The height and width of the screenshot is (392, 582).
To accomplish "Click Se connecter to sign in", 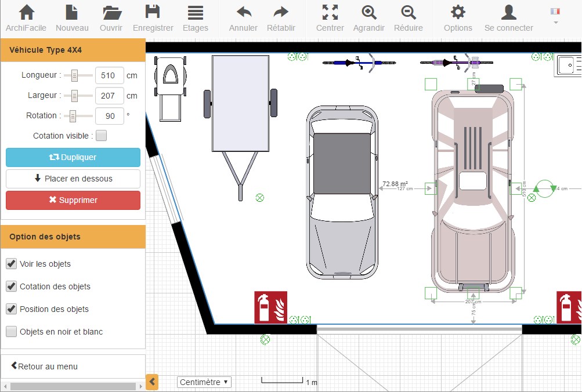I will pyautogui.click(x=508, y=16).
